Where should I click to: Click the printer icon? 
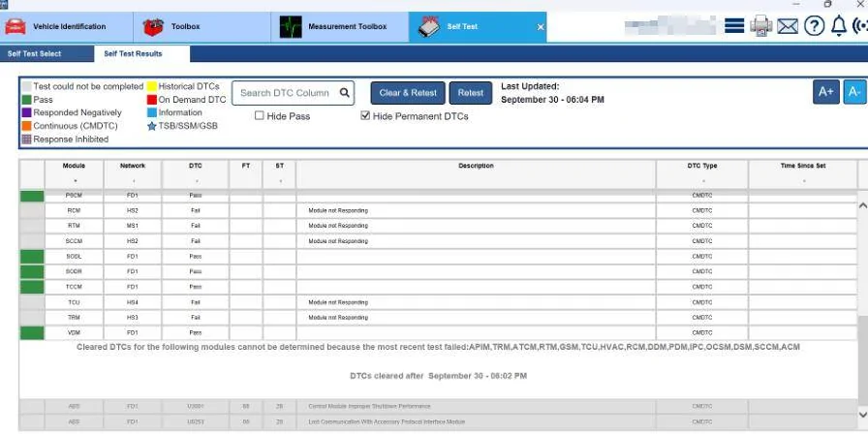760,26
